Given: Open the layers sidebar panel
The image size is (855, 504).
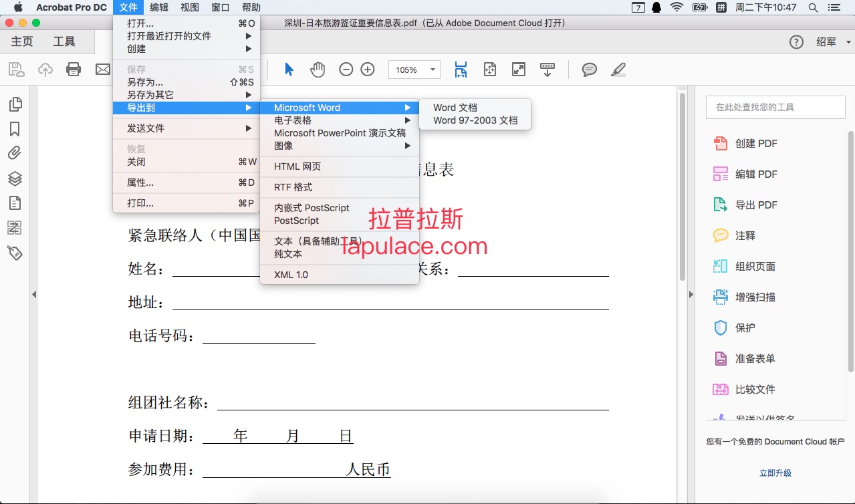Looking at the screenshot, I should click(15, 178).
